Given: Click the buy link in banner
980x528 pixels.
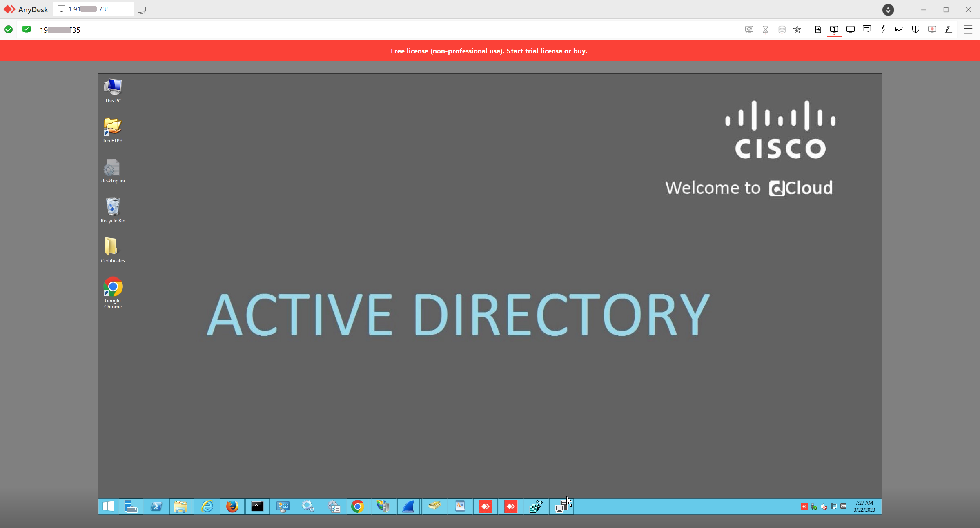Looking at the screenshot, I should [x=579, y=51].
